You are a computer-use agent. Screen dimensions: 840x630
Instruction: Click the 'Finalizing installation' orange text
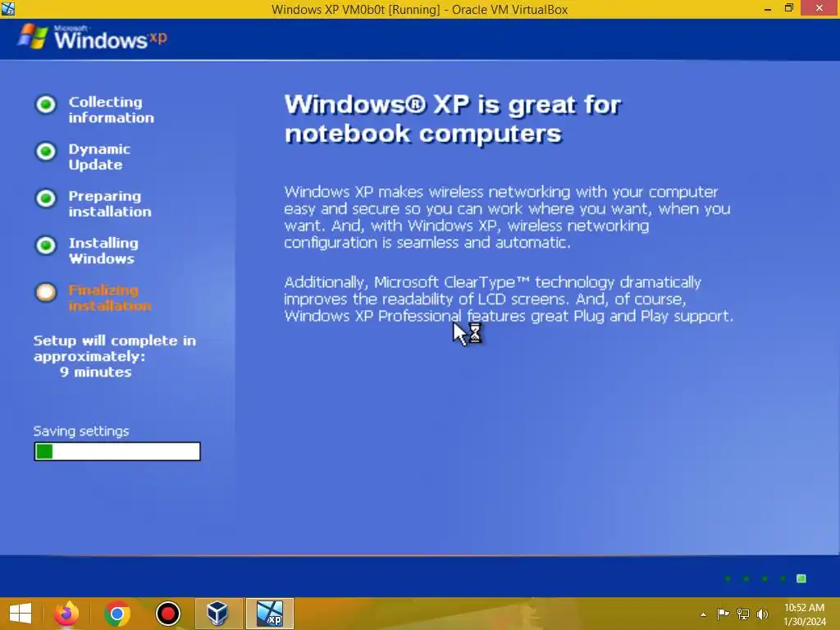(110, 298)
